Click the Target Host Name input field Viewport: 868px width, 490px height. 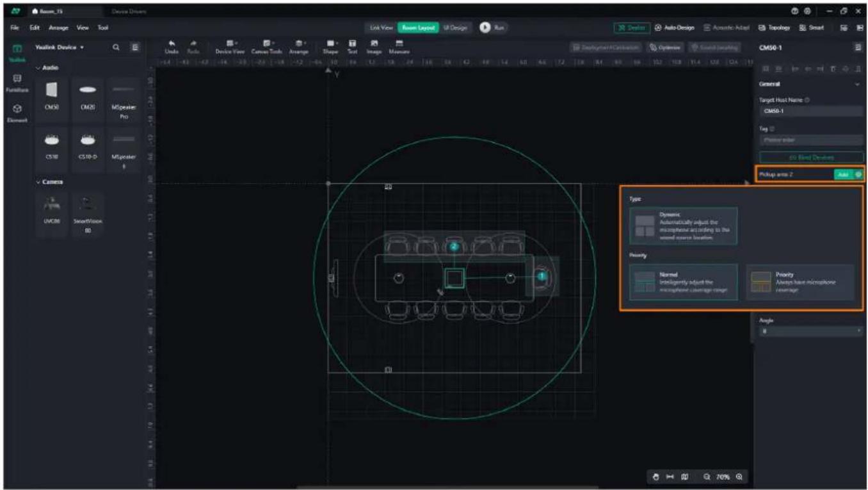pyautogui.click(x=811, y=111)
